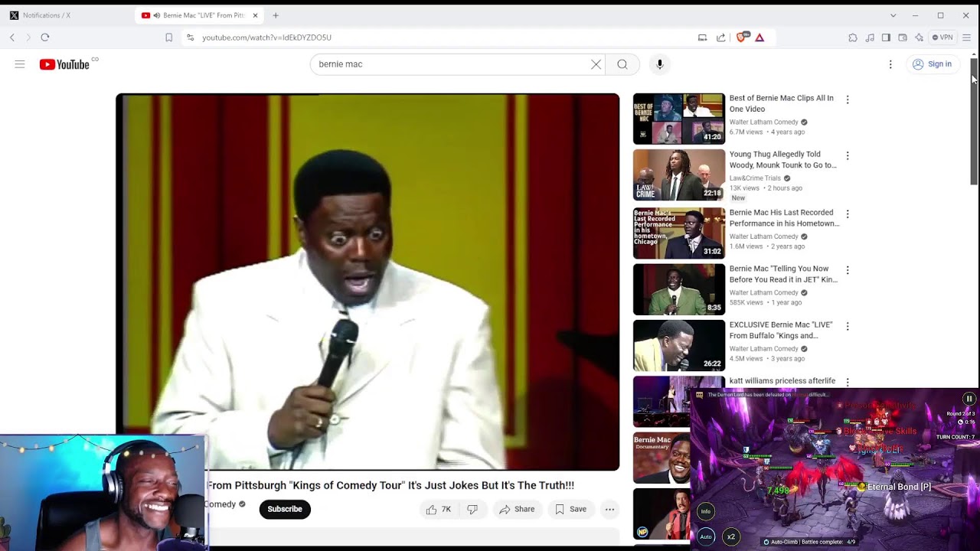
Task: Open the Brave Wallet icon
Action: [x=903, y=37]
